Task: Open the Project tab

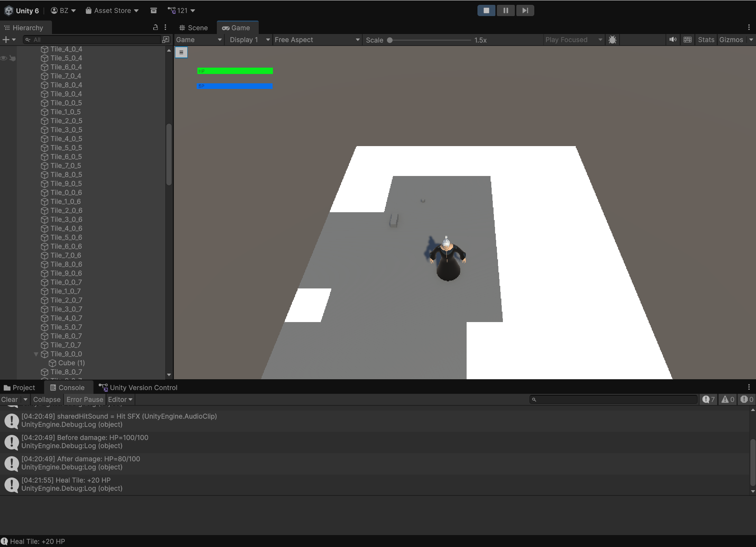Action: point(19,387)
